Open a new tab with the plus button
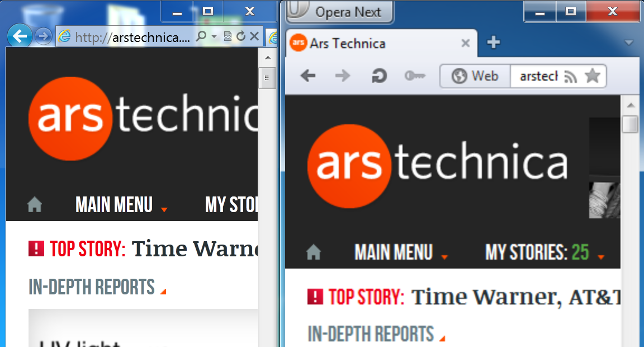This screenshot has width=644, height=347. [x=494, y=43]
